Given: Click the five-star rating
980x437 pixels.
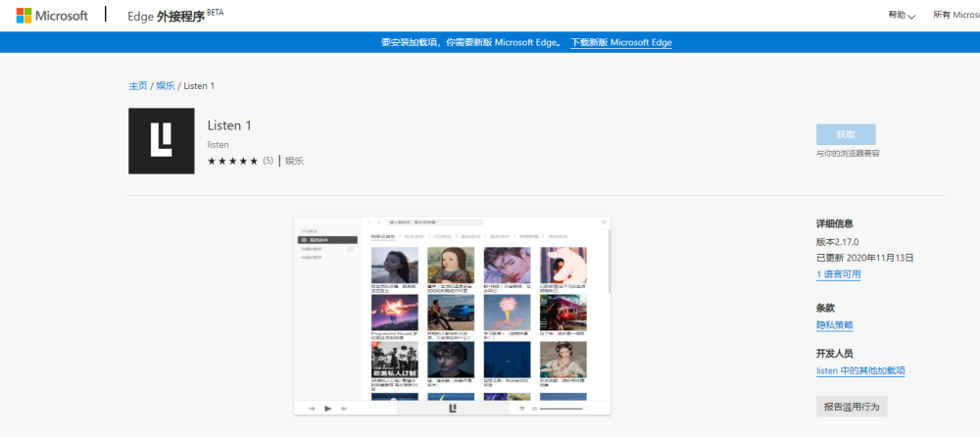Looking at the screenshot, I should click(x=232, y=161).
